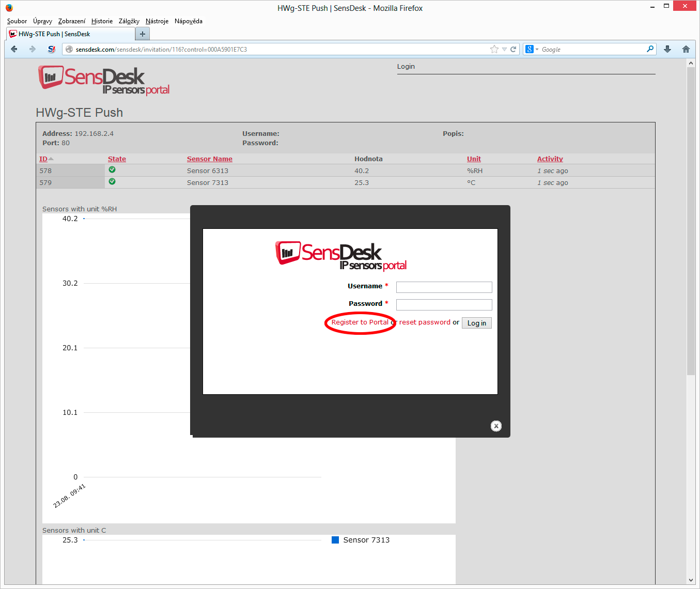
Task: Open new tab with plus button
Action: point(143,34)
